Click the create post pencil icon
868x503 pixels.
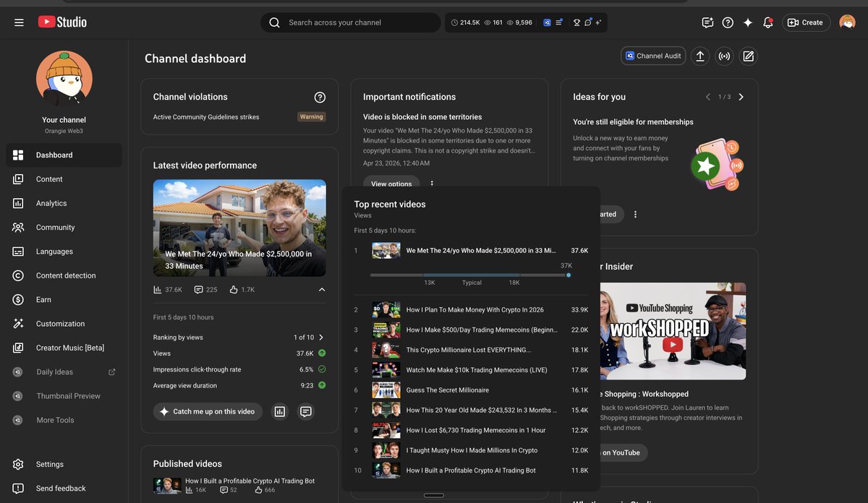coord(748,56)
